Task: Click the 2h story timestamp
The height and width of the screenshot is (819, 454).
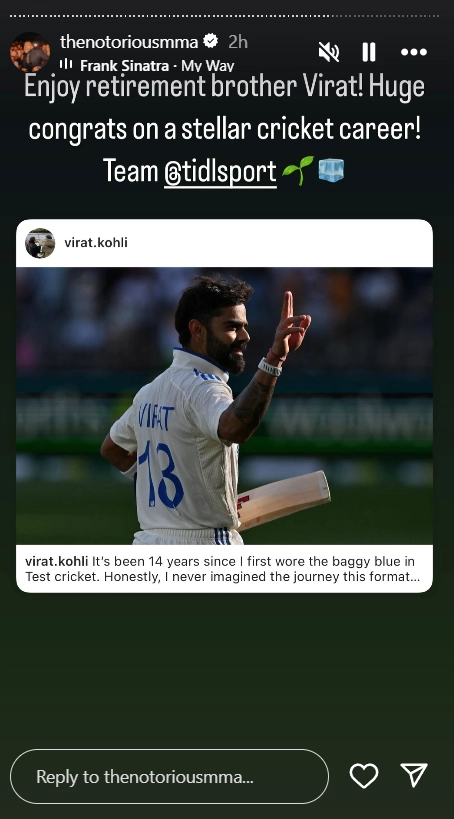Action: (x=238, y=42)
